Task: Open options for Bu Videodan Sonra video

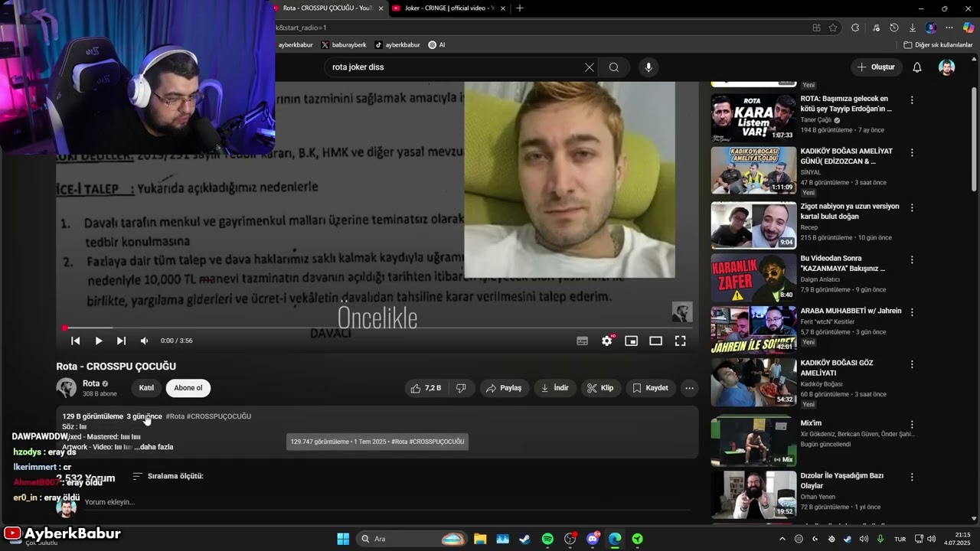Action: tap(912, 260)
